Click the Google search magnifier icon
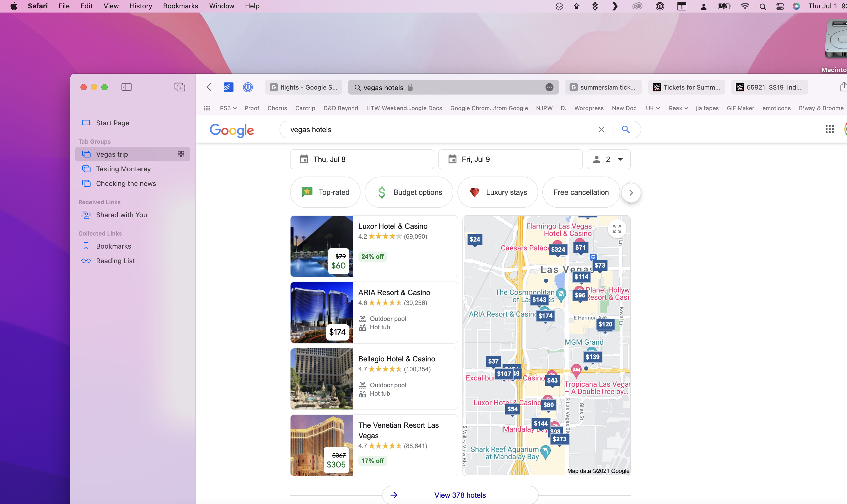 [625, 130]
